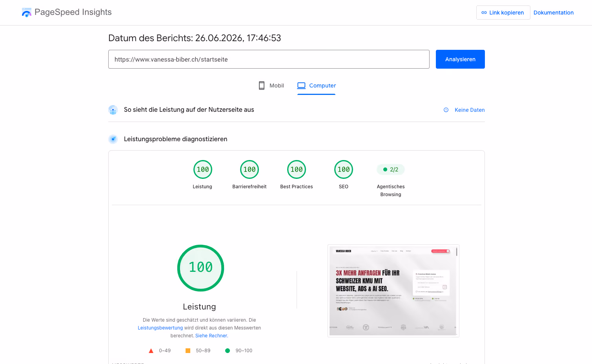Click the PageSpeed Insights logo icon
This screenshot has width=592, height=364.
pos(26,13)
